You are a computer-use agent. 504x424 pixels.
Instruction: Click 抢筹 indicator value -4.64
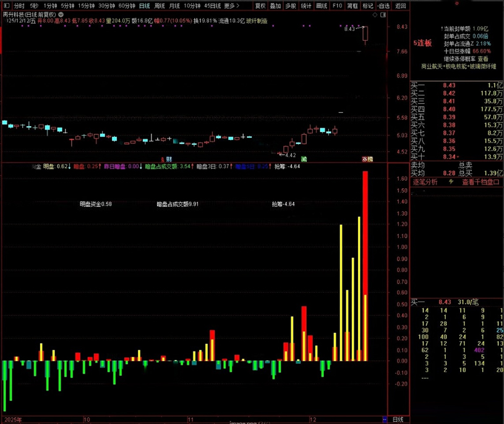click(293, 167)
